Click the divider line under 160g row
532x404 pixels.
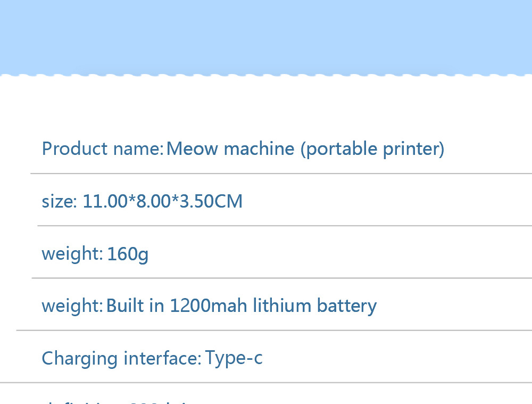click(282, 278)
